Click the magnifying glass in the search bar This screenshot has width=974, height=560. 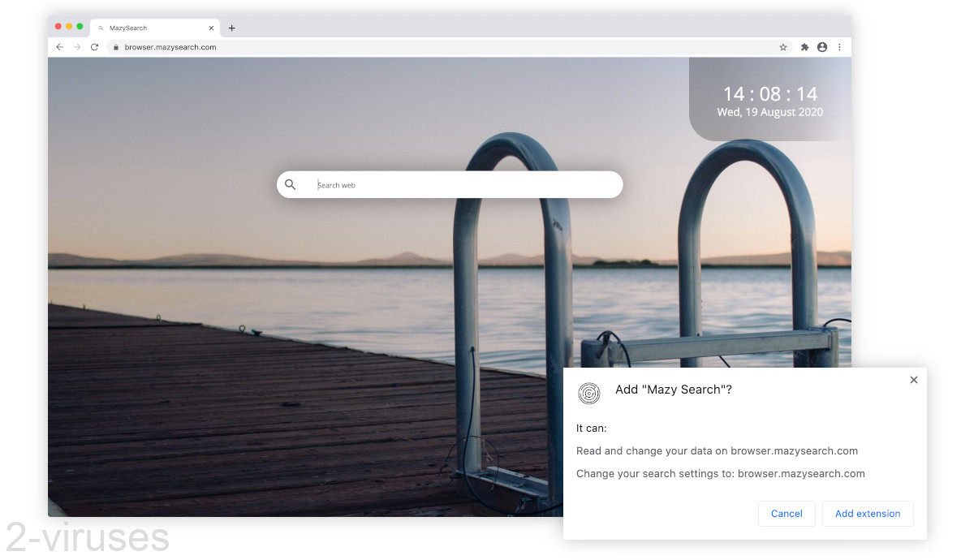click(291, 184)
